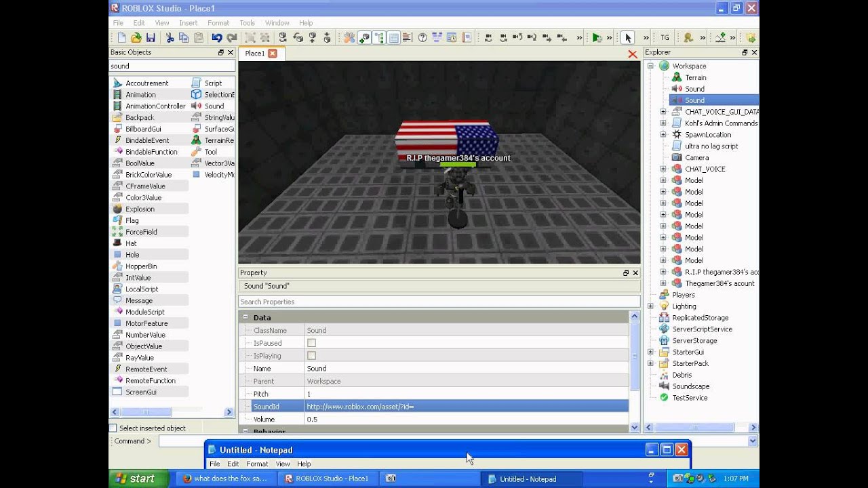Toggle the IsPaused checkbox
Image resolution: width=868 pixels, height=488 pixels.
[311, 343]
